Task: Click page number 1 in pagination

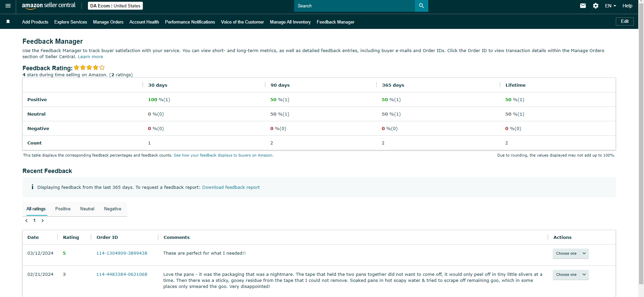Action: [x=34, y=221]
